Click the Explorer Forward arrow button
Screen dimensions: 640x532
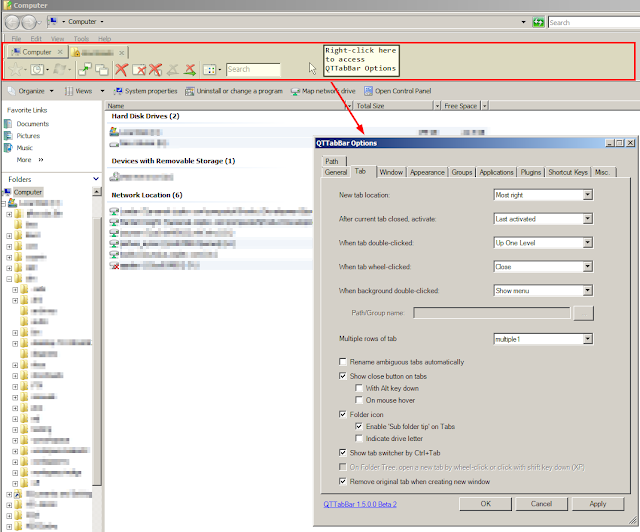29,22
